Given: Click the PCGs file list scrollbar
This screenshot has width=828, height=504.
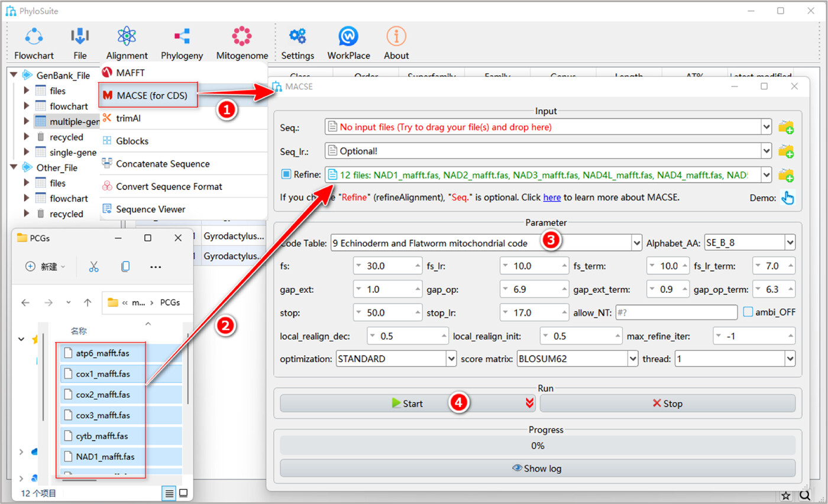Looking at the screenshot, I should (x=188, y=368).
